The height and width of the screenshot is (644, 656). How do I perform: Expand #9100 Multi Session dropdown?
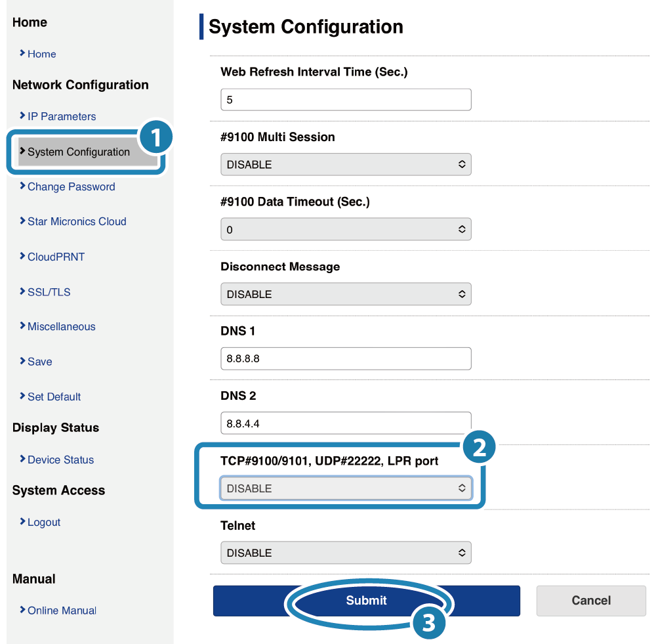click(x=346, y=164)
